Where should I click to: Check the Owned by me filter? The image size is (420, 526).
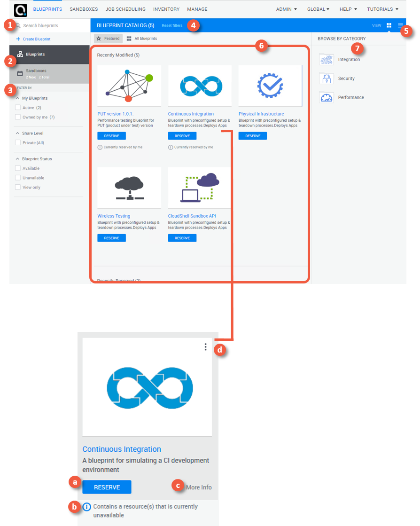tap(18, 117)
